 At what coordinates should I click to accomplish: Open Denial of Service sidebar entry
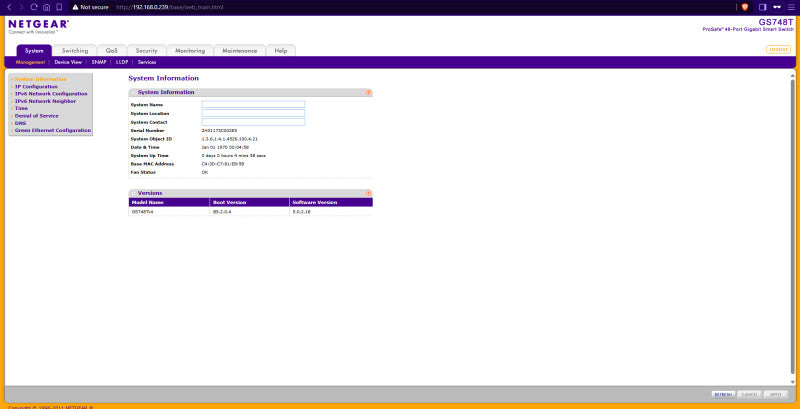point(36,116)
